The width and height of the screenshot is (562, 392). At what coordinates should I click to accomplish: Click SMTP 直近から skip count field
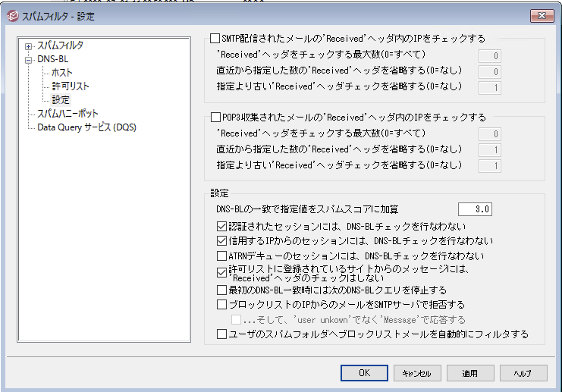(x=490, y=72)
